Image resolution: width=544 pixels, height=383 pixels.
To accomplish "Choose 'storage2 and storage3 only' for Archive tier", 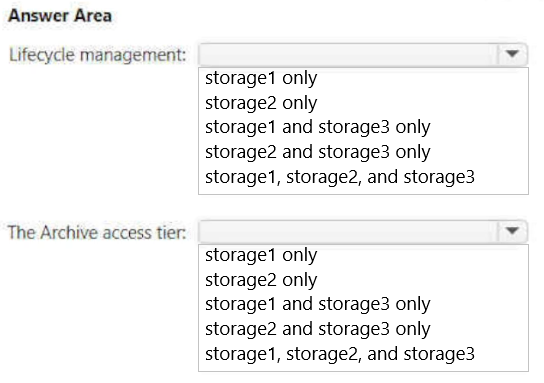I will (318, 329).
